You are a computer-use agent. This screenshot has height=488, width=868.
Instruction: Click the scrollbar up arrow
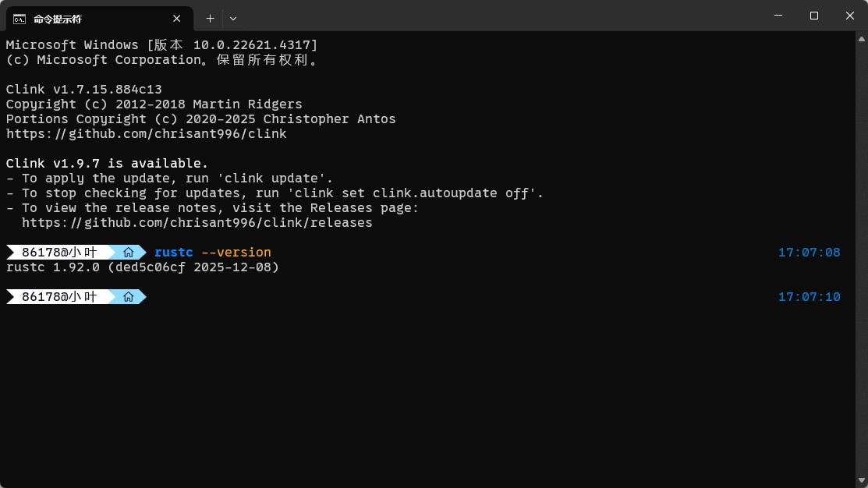tap(861, 37)
